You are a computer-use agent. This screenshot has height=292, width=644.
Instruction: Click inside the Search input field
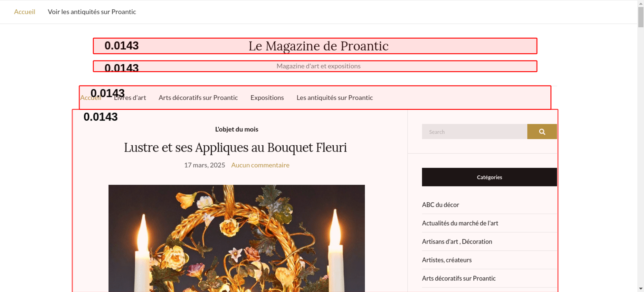[x=474, y=132]
